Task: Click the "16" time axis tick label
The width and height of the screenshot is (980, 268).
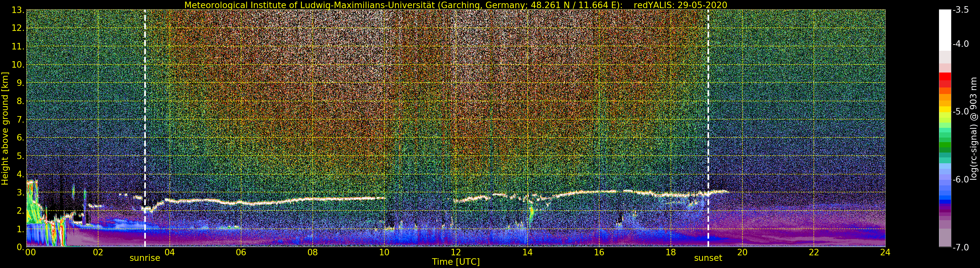Action: (599, 252)
